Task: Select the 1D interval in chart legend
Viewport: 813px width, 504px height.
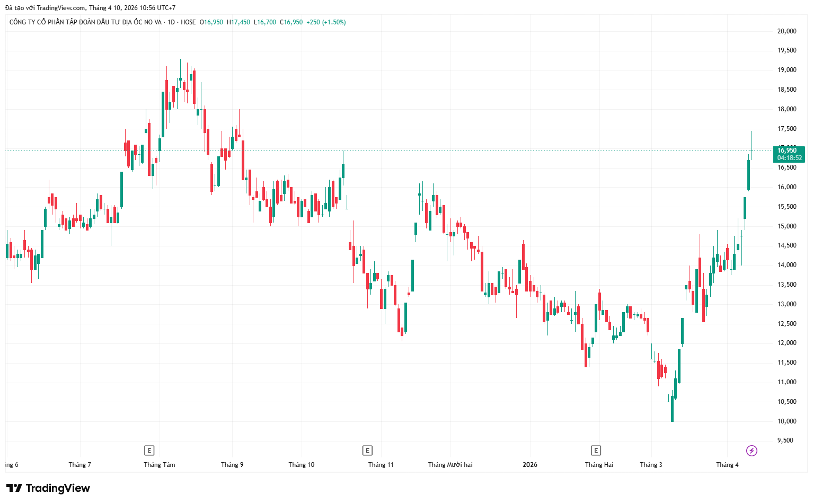Action: point(171,22)
